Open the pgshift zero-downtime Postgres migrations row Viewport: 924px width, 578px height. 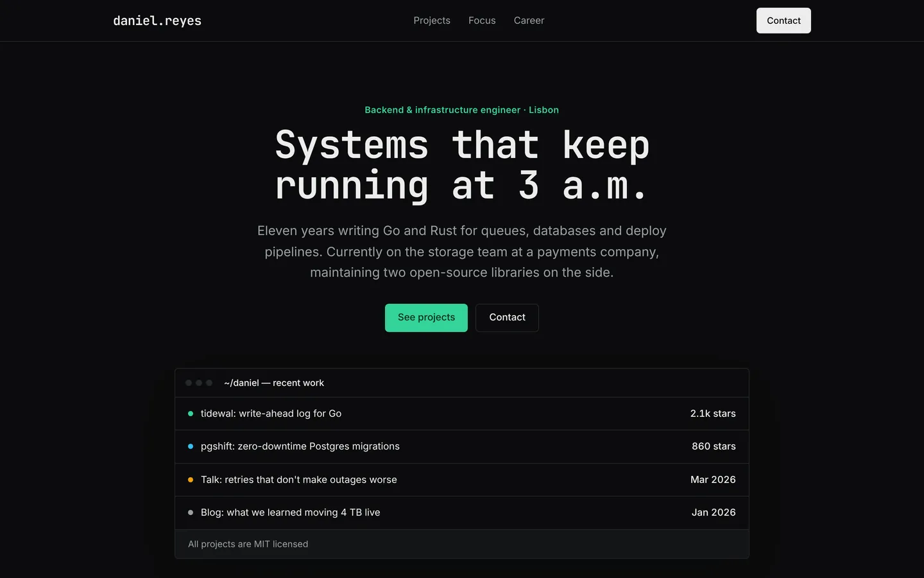pos(462,446)
